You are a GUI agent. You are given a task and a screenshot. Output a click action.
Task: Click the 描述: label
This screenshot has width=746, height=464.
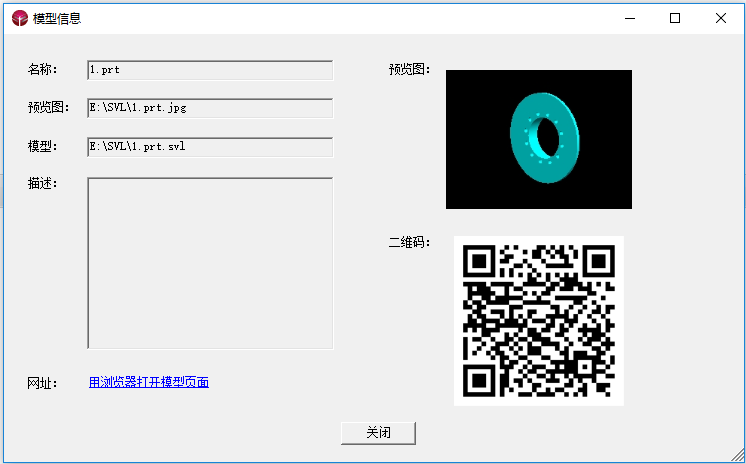(x=42, y=183)
